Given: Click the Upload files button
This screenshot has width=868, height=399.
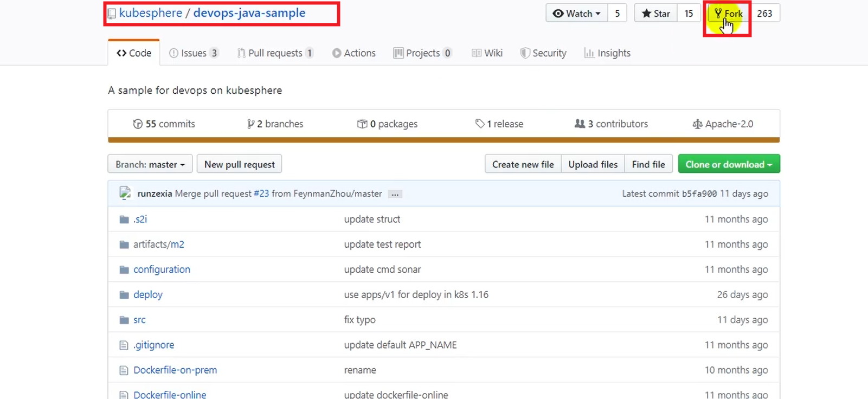Looking at the screenshot, I should 593,164.
